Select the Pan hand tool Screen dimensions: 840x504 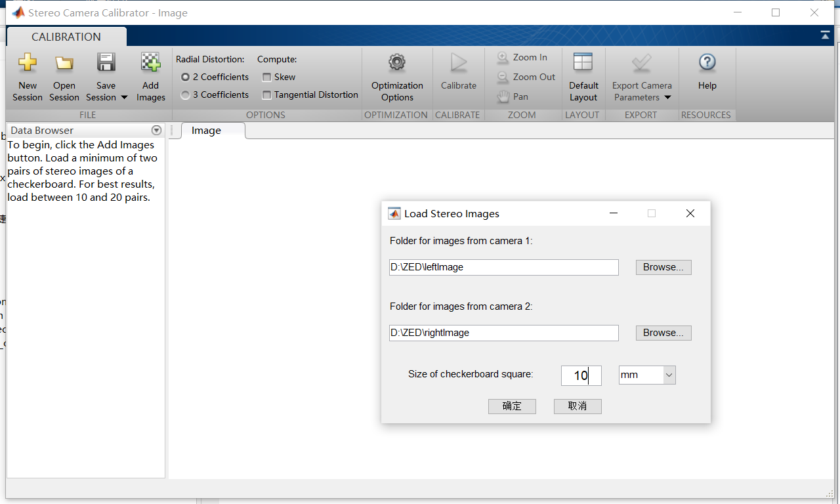(503, 97)
